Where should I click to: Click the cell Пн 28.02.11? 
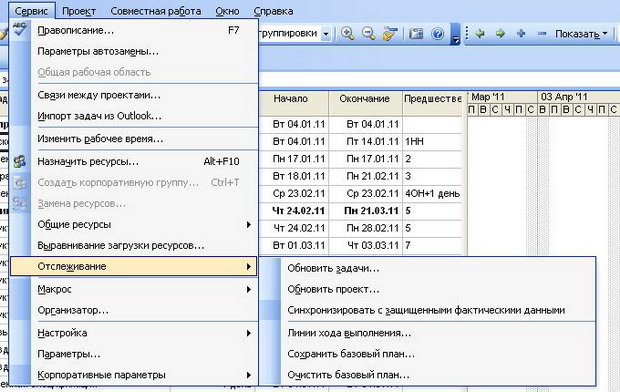pyautogui.click(x=365, y=229)
